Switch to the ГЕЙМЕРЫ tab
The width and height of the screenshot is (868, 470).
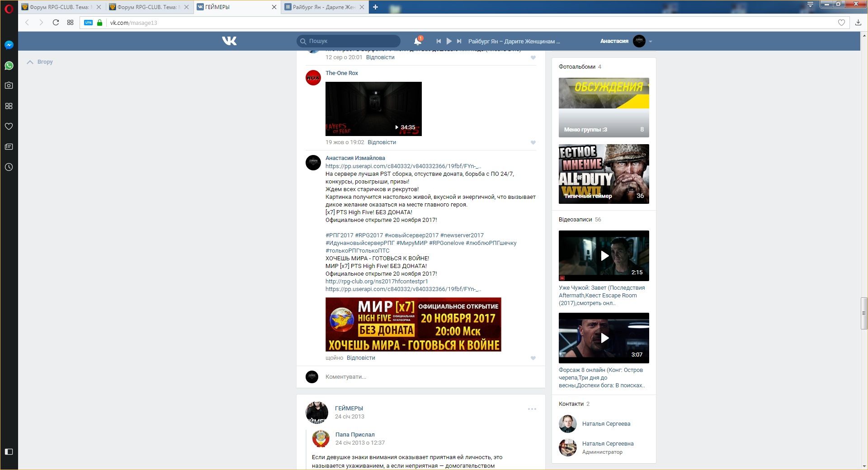[237, 7]
